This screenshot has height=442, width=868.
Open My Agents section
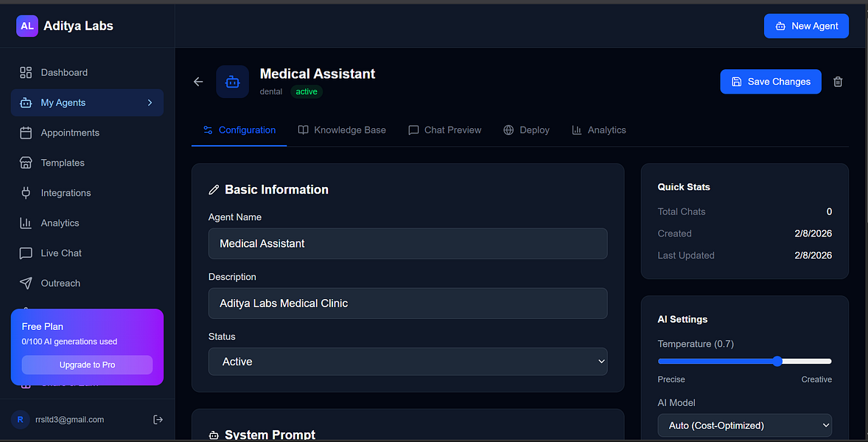pos(87,103)
